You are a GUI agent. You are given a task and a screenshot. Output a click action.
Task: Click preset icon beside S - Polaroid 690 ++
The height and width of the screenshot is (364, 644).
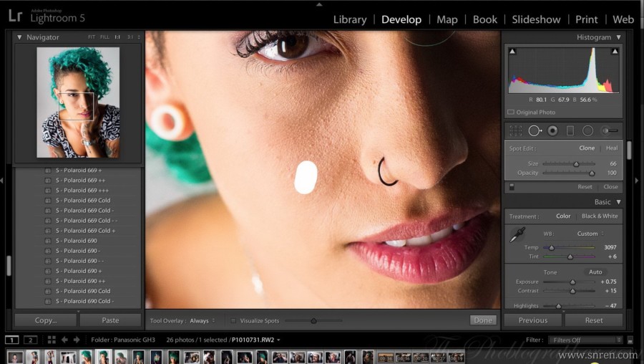pos(48,281)
